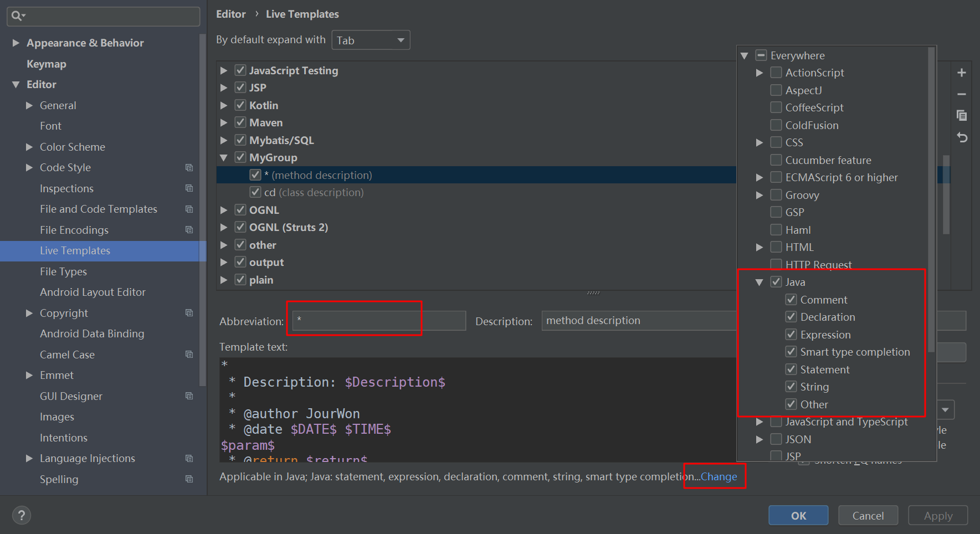The height and width of the screenshot is (534, 980).
Task: Select the '* (method description)' template row
Action: (476, 175)
